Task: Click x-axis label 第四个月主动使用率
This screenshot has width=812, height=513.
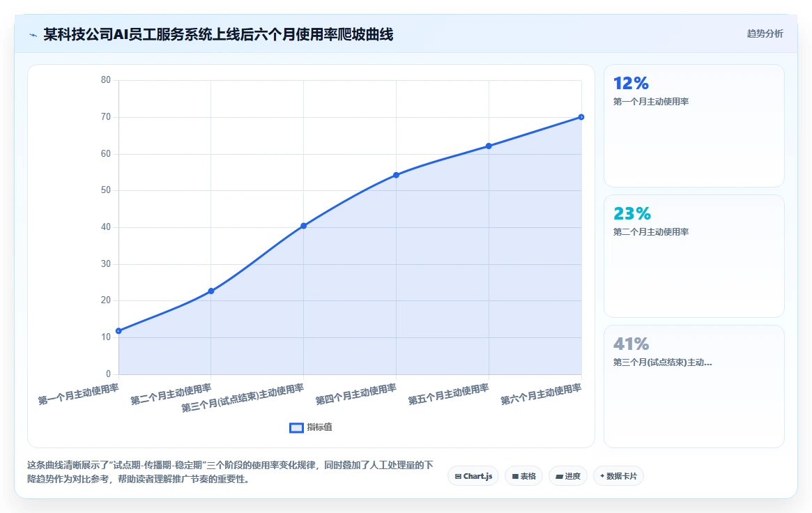Action: click(356, 395)
